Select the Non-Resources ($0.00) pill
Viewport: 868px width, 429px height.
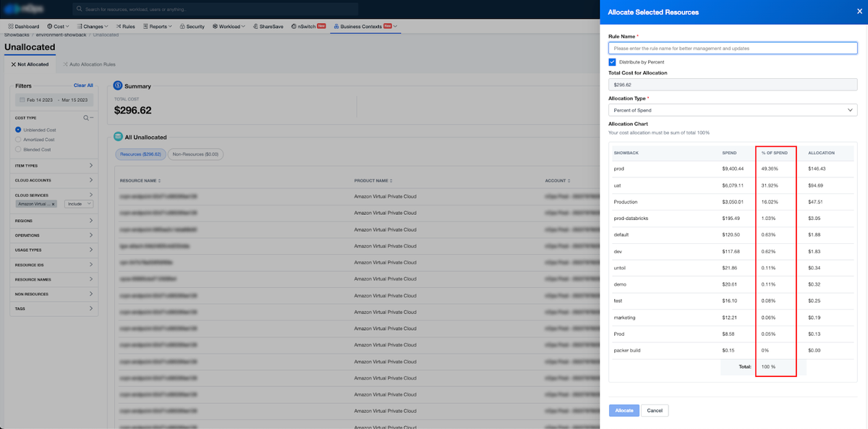pyautogui.click(x=195, y=154)
